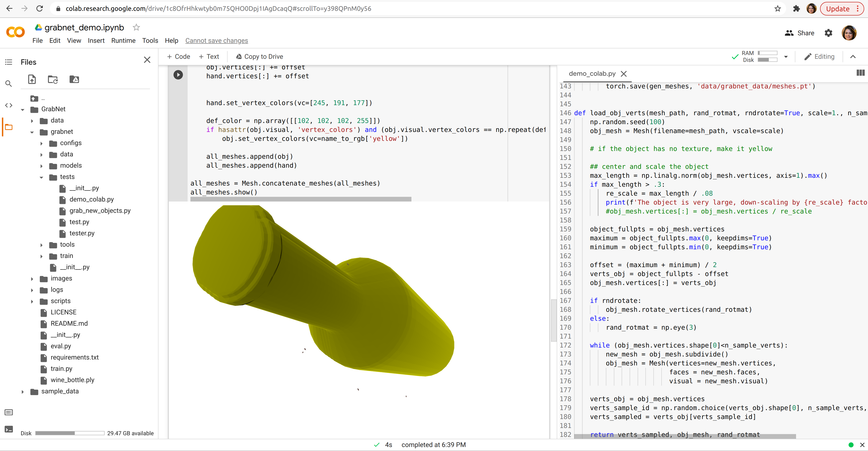Open the table of contents sidebar
868x451 pixels.
[8, 62]
